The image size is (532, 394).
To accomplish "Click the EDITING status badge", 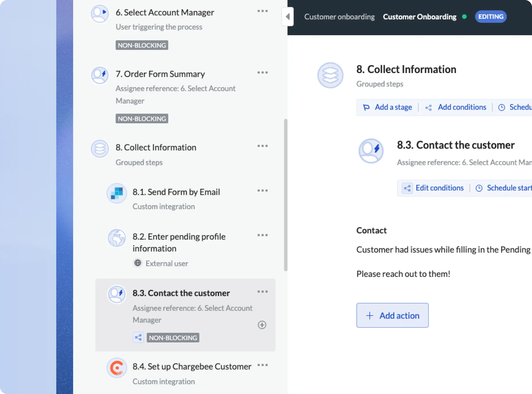I will (491, 17).
